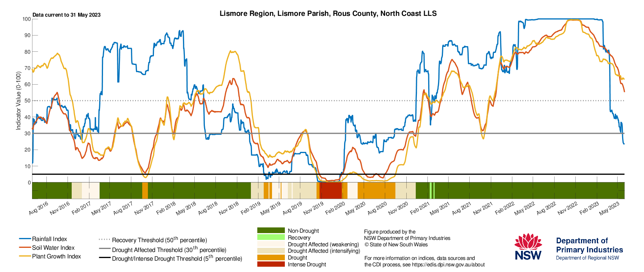Click the "Nov 2022" x-axis label
The width and height of the screenshot is (644, 272).
pos(568,208)
